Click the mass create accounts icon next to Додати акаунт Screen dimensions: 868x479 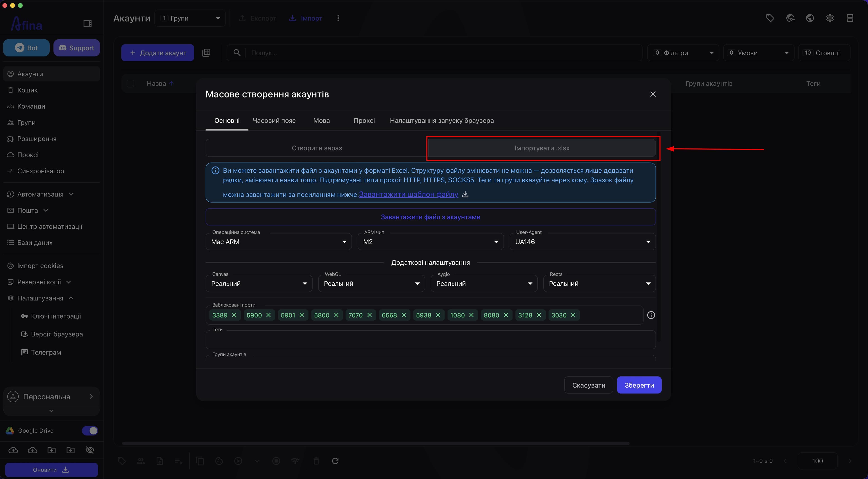(x=206, y=53)
